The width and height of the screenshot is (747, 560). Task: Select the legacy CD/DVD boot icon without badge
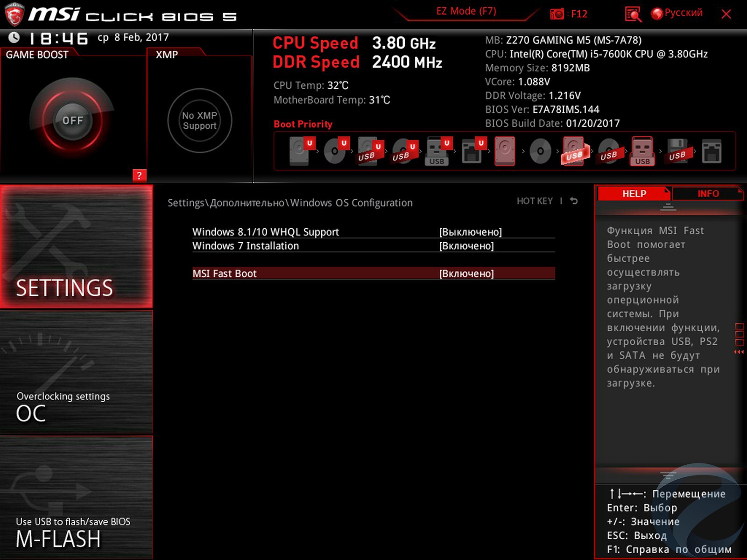click(540, 151)
